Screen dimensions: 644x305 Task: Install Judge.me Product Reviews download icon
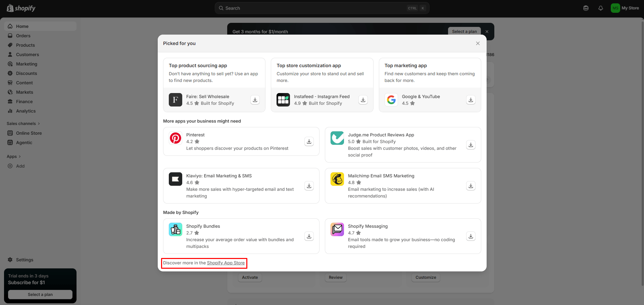point(471,145)
